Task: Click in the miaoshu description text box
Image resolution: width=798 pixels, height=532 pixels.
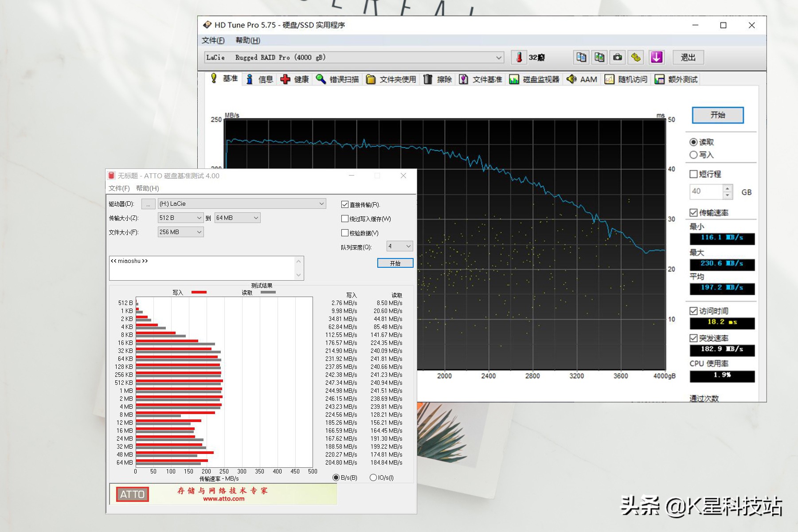Action: (x=202, y=268)
